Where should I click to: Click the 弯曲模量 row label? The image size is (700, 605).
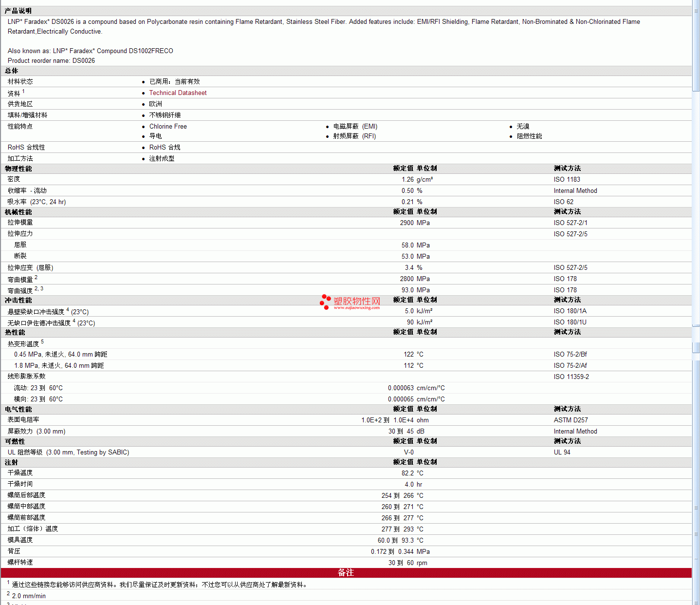point(20,279)
